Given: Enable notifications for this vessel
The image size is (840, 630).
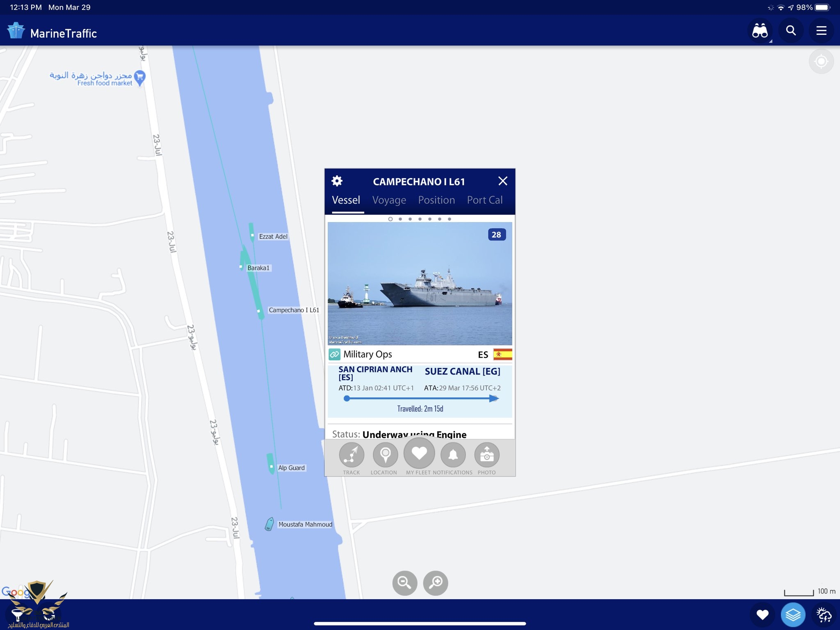Looking at the screenshot, I should pyautogui.click(x=453, y=455).
